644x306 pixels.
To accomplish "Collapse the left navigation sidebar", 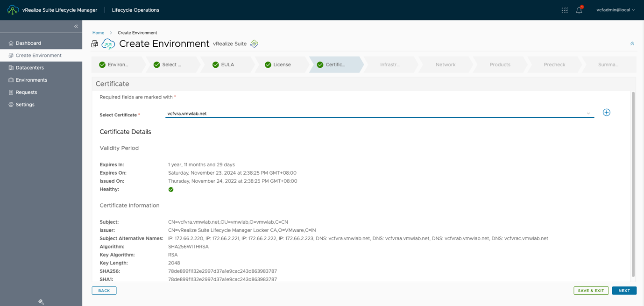I will pos(76,27).
